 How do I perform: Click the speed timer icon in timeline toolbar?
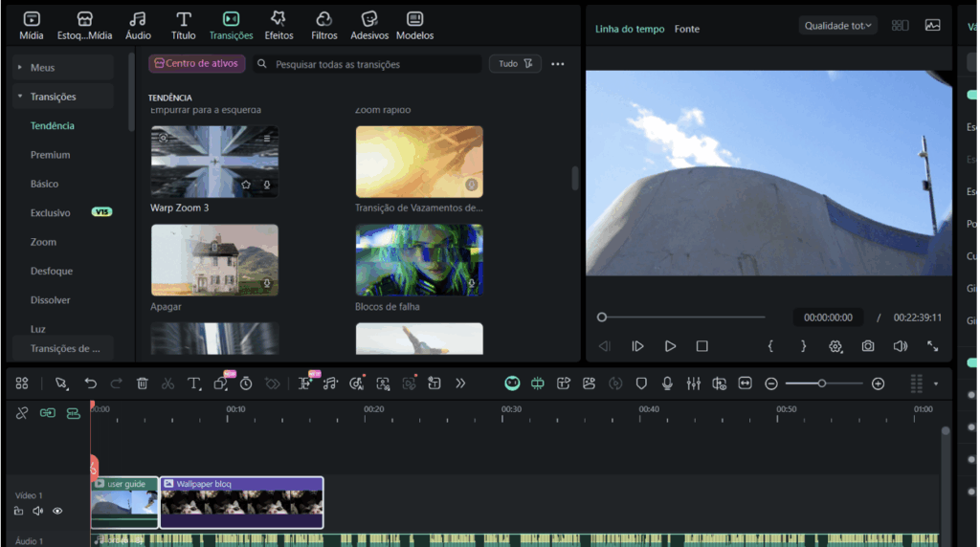point(246,383)
